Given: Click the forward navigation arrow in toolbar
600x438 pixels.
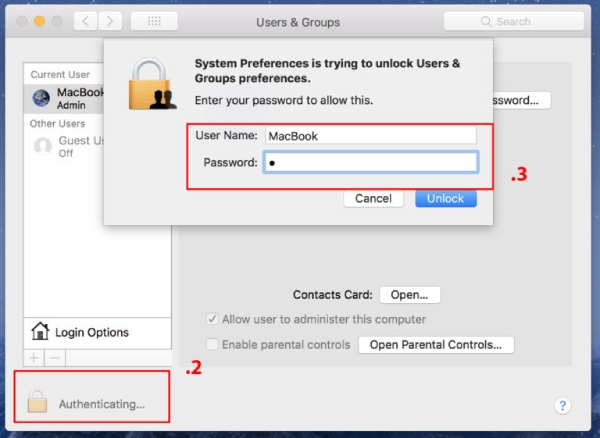Looking at the screenshot, I should 110,21.
